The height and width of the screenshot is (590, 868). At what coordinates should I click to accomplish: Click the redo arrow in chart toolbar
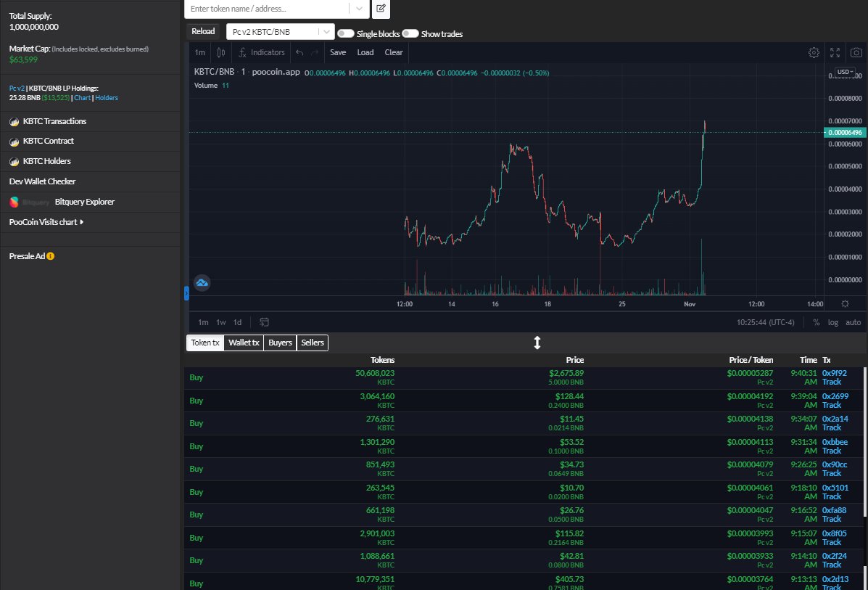tap(315, 53)
